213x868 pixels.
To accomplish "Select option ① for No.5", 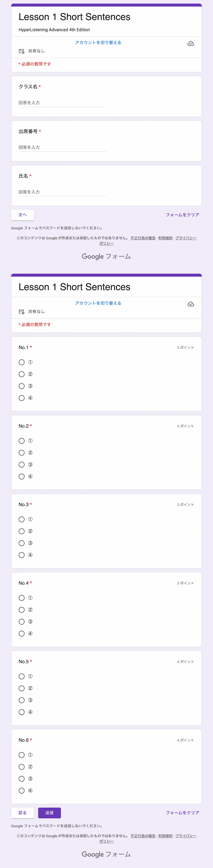I will (x=22, y=676).
